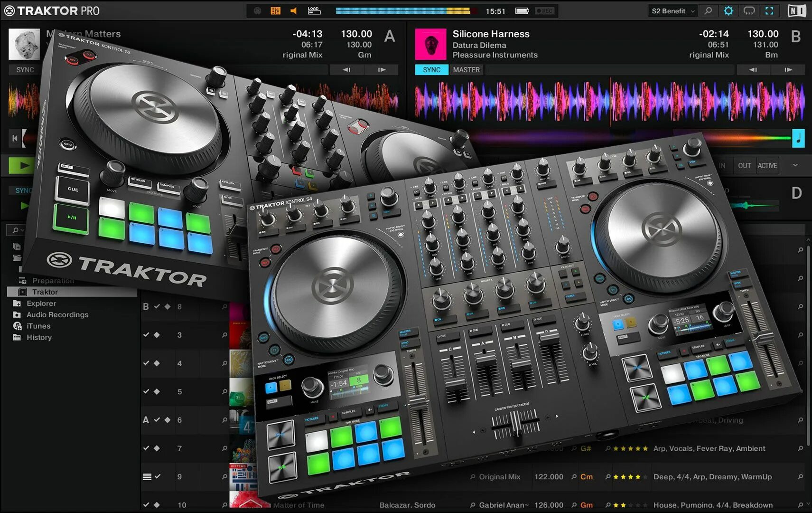Click the header magnifier search icon
The width and height of the screenshot is (812, 513).
pyautogui.click(x=708, y=11)
